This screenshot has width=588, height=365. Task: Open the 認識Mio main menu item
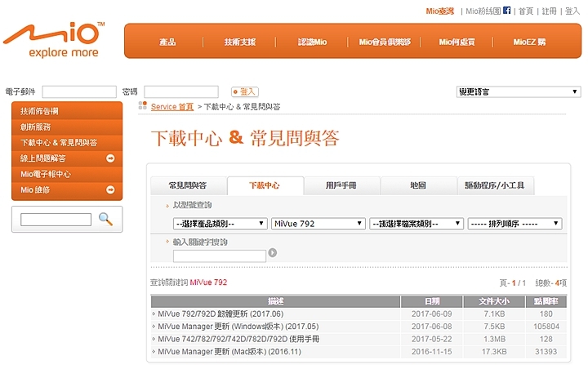(312, 42)
